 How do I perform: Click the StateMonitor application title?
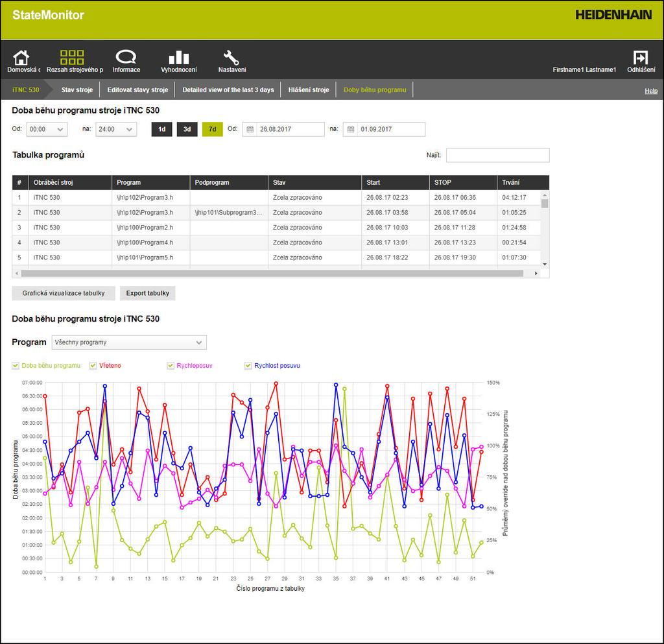(x=48, y=16)
